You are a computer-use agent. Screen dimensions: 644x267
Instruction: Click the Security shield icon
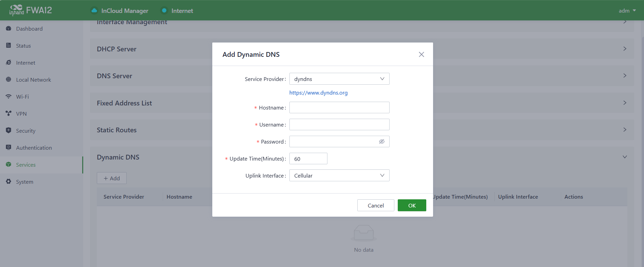tap(8, 131)
